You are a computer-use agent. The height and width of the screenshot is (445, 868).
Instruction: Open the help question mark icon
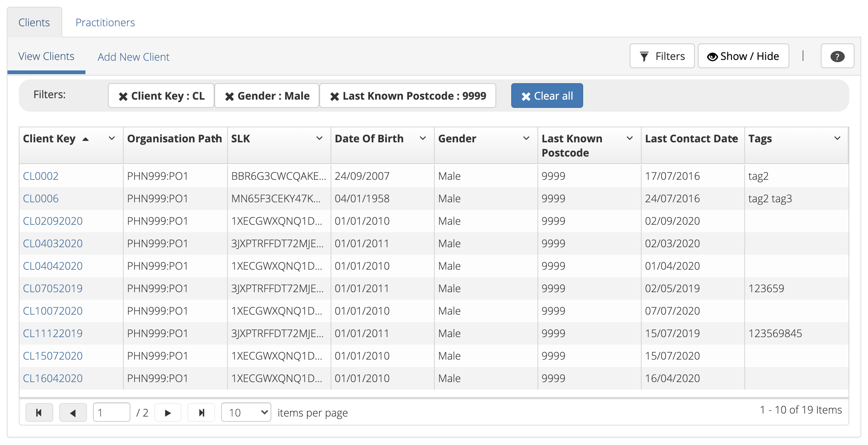[837, 57]
